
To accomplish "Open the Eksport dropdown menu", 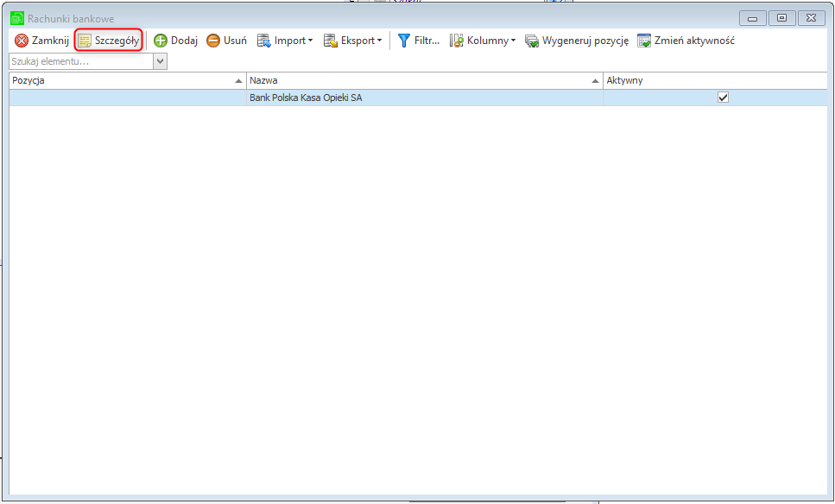I will pyautogui.click(x=352, y=41).
